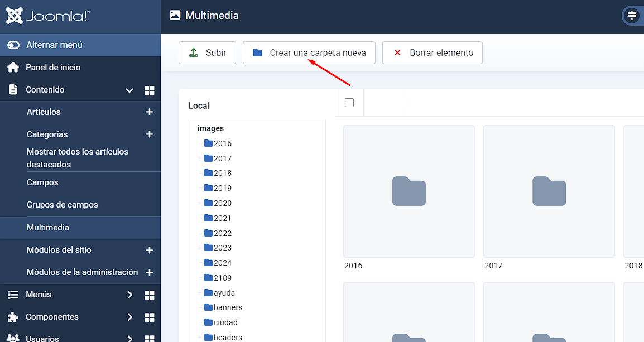Click the Joomla logo in header

click(x=47, y=16)
